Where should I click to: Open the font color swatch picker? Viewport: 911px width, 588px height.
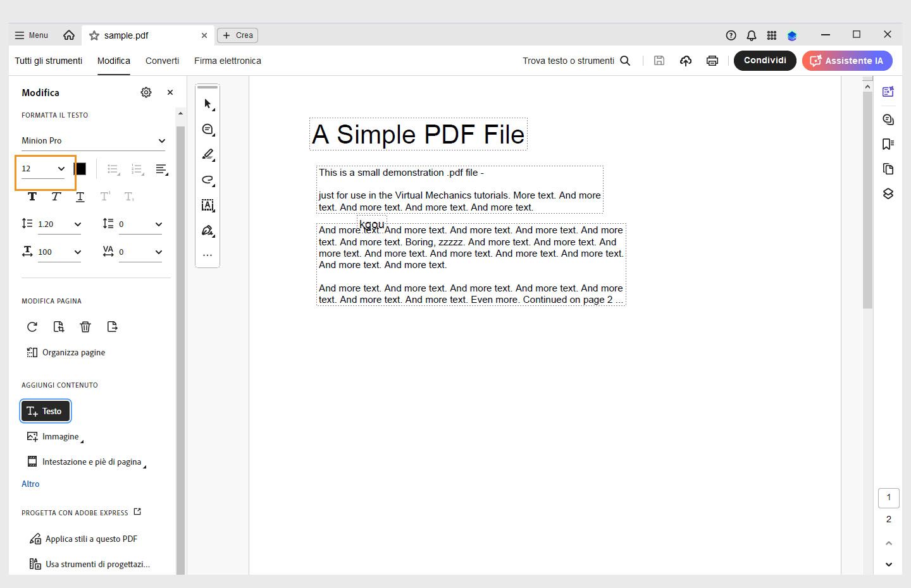click(x=80, y=169)
